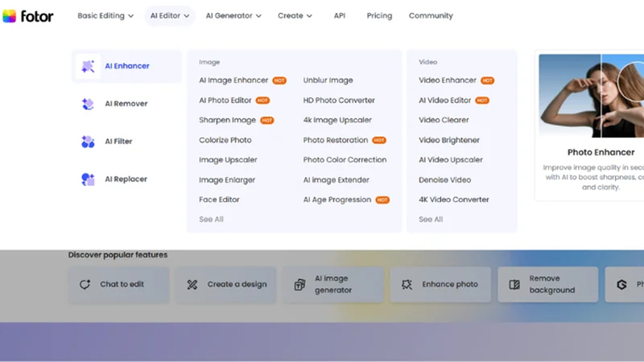Open the Pricing page
The image size is (644, 362).
[379, 15]
